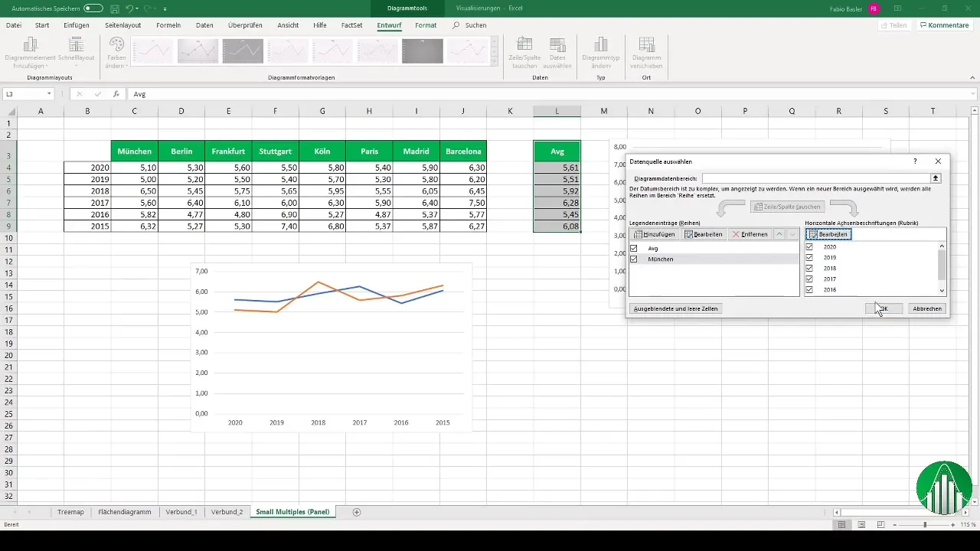This screenshot has height=551, width=980.
Task: Uncheck the 2020 category checkbox
Action: [x=809, y=247]
